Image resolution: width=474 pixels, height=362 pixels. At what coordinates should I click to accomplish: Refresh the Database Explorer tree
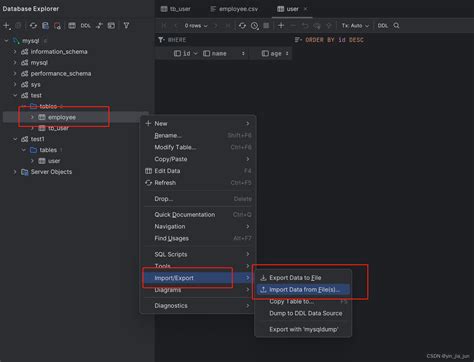click(x=33, y=26)
